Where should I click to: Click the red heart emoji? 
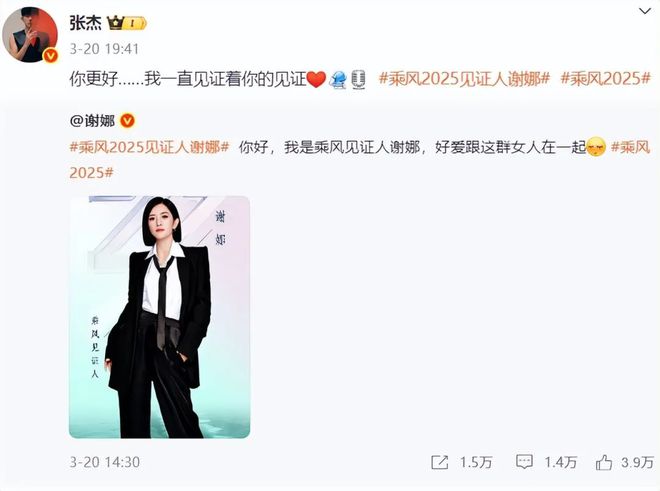click(x=317, y=79)
